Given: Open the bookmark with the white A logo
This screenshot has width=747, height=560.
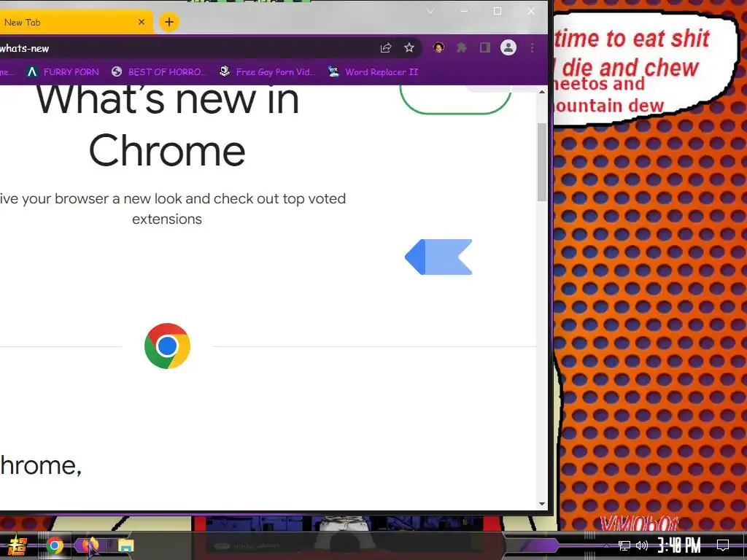Looking at the screenshot, I should [63, 72].
